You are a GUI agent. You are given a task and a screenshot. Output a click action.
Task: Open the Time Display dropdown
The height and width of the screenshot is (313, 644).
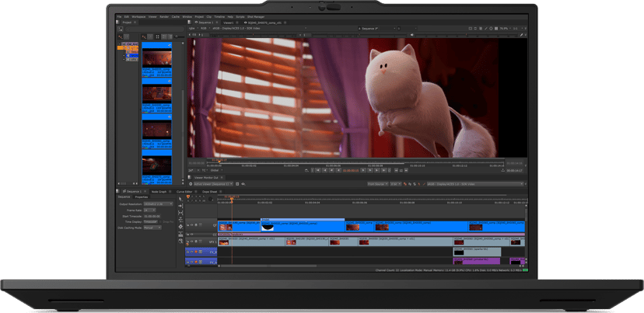(x=150, y=221)
